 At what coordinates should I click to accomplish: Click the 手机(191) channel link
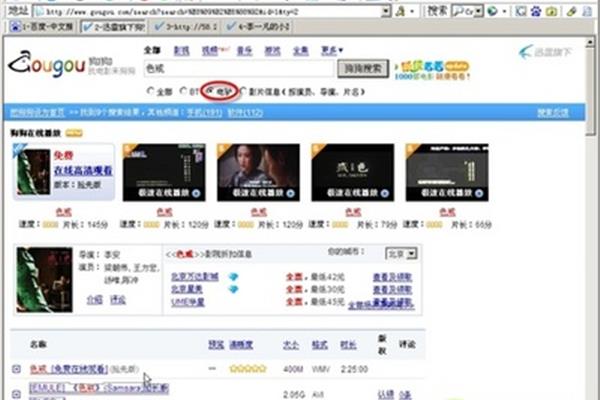[x=204, y=113]
